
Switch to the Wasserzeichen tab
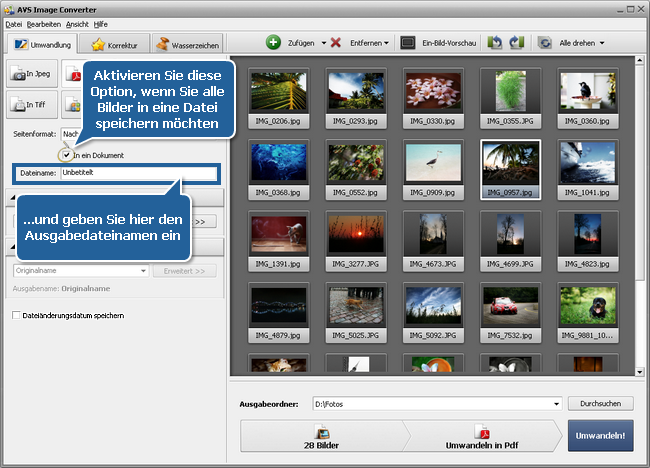click(x=187, y=45)
